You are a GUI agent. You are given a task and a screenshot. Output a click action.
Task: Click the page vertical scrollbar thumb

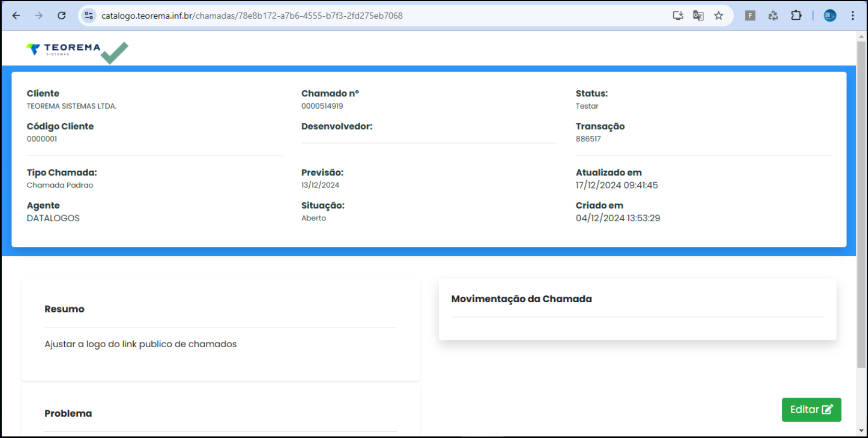click(x=861, y=205)
